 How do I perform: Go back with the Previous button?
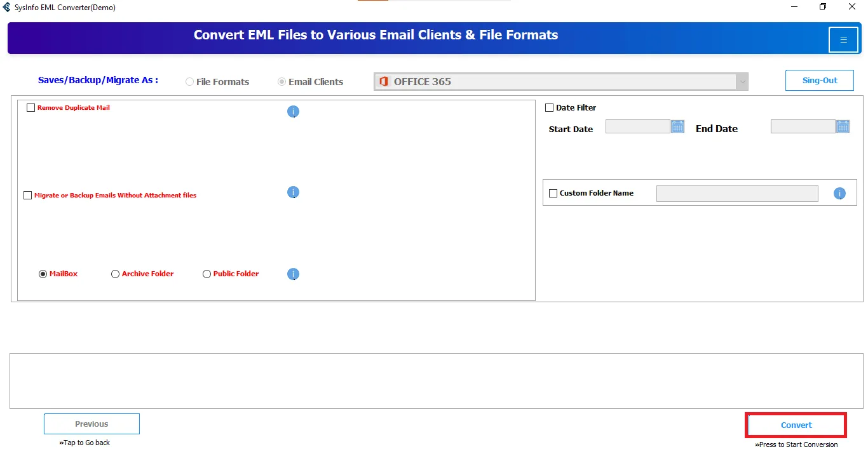tap(92, 424)
